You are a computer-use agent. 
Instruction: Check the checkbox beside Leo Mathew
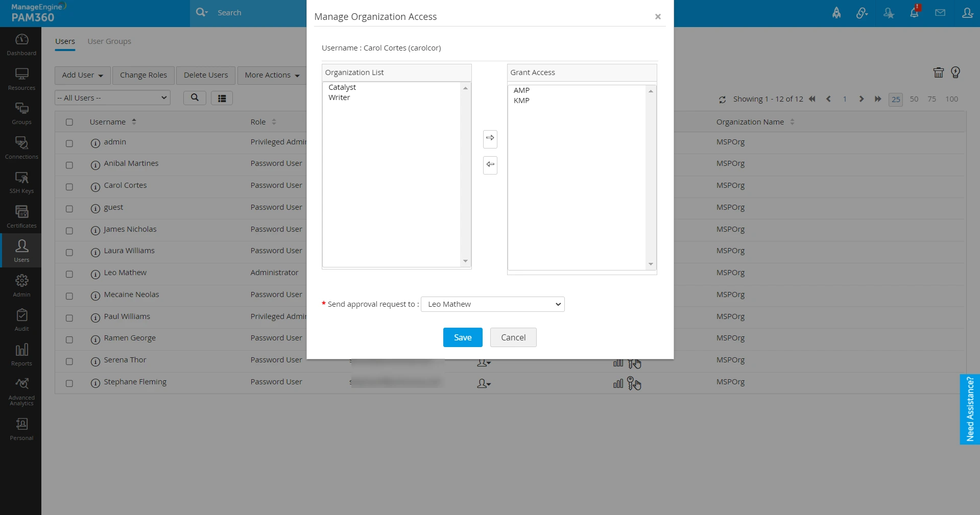point(69,274)
